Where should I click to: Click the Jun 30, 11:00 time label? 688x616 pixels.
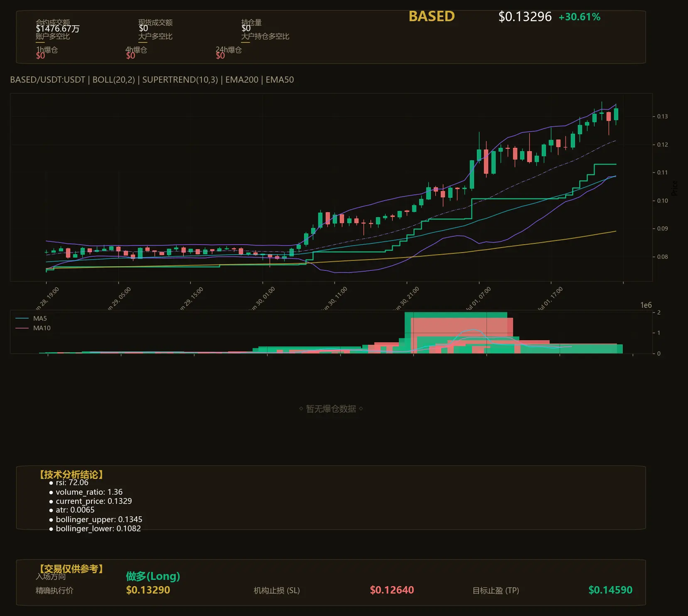334,298
